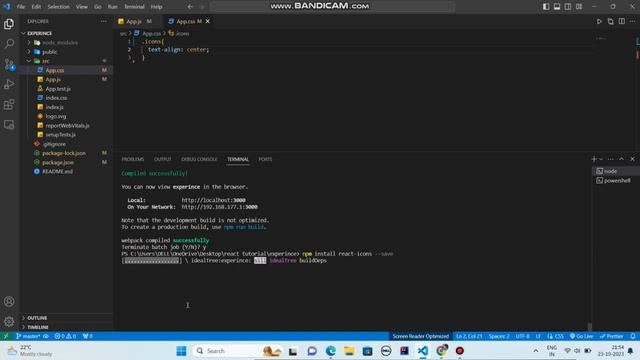This screenshot has width=640, height=360.
Task: Open the Source Control view
Action: point(9,64)
